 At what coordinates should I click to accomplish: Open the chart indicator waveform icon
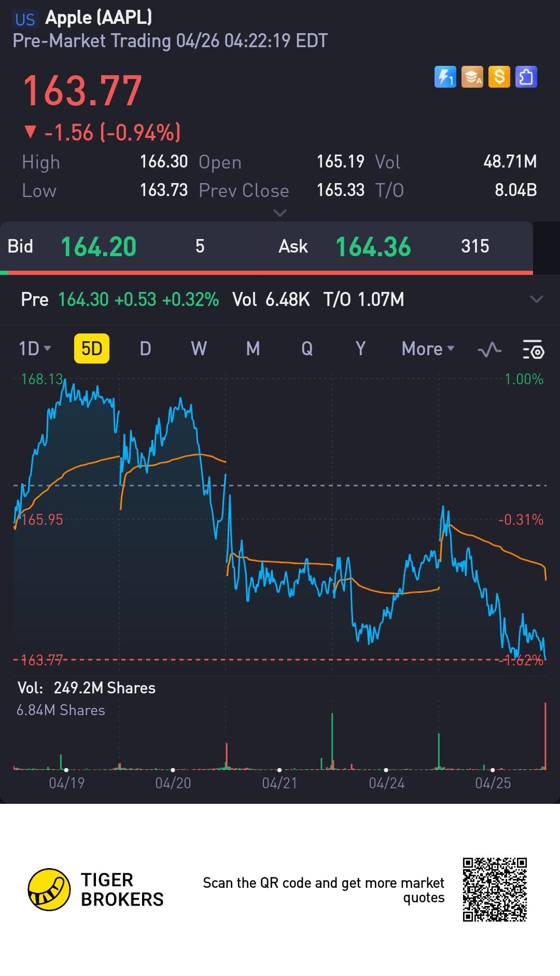tap(489, 350)
